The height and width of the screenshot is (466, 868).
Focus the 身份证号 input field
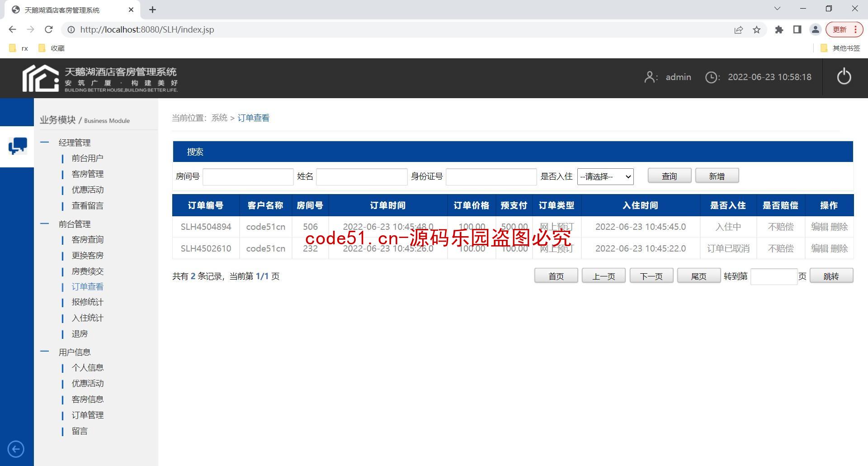pyautogui.click(x=491, y=177)
